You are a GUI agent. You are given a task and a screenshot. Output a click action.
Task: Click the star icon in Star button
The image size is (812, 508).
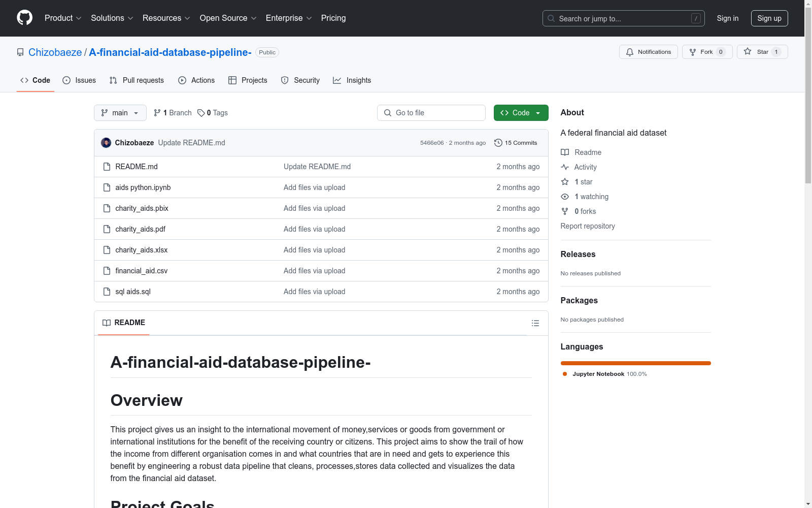pos(748,51)
